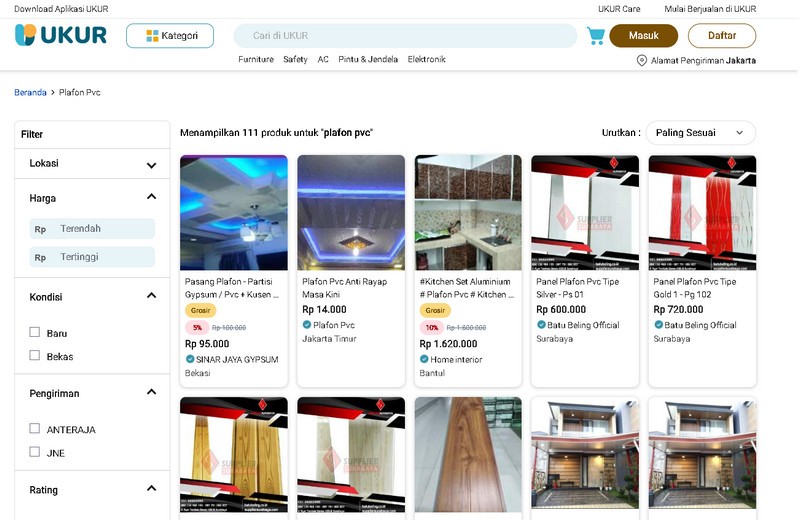Click the location pin icon near Alamat Pengiriman
This screenshot has height=520, width=800.
click(642, 60)
